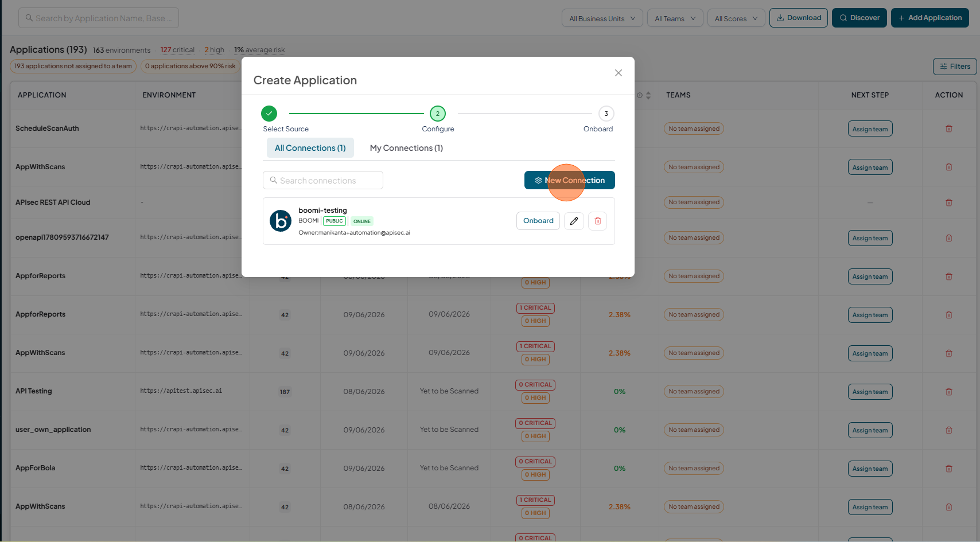This screenshot has width=980, height=542.
Task: Select the All Connections (1) tab
Action: 310,148
